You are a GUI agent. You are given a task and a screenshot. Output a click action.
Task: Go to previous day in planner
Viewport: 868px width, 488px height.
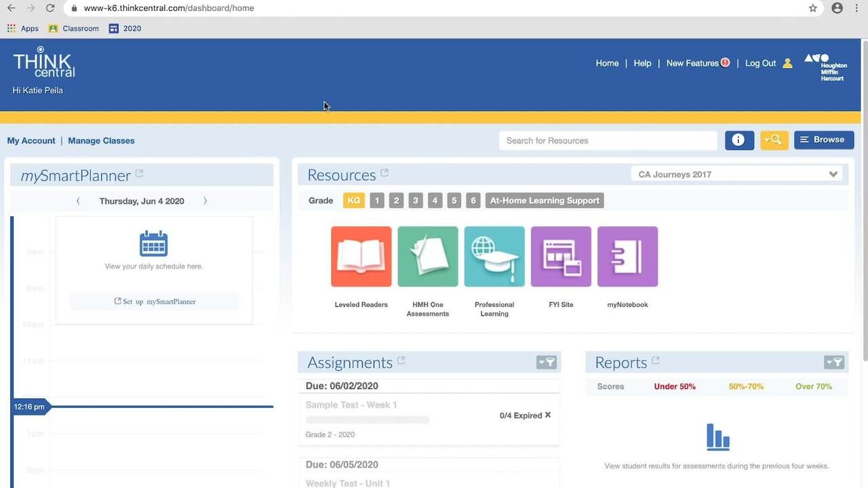pyautogui.click(x=78, y=201)
